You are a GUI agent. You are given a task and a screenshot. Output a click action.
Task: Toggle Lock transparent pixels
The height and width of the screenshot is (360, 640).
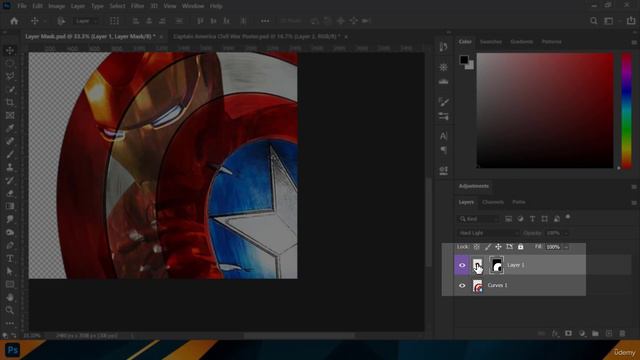pyautogui.click(x=477, y=247)
